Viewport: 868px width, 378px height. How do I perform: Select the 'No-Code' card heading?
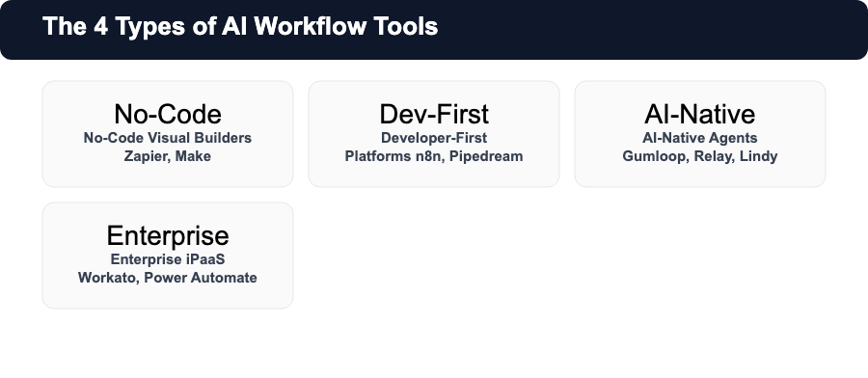pos(168,114)
